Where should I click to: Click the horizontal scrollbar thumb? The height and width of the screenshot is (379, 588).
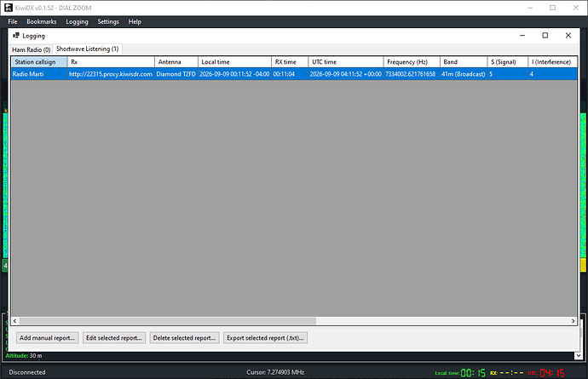point(168,321)
